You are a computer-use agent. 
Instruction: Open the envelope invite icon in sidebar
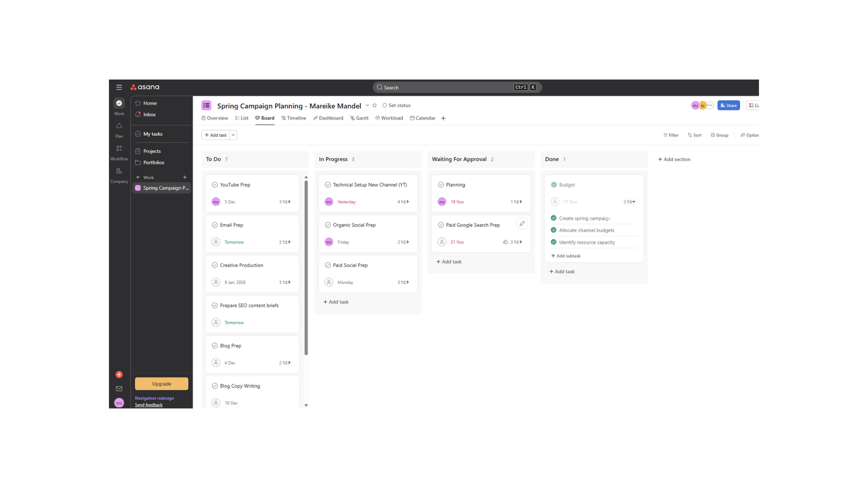pyautogui.click(x=119, y=389)
